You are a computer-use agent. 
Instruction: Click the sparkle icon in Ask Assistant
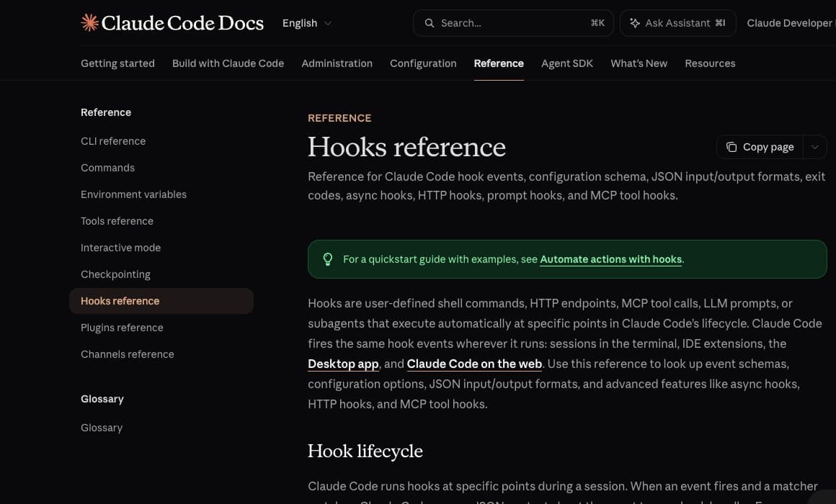[x=634, y=23]
